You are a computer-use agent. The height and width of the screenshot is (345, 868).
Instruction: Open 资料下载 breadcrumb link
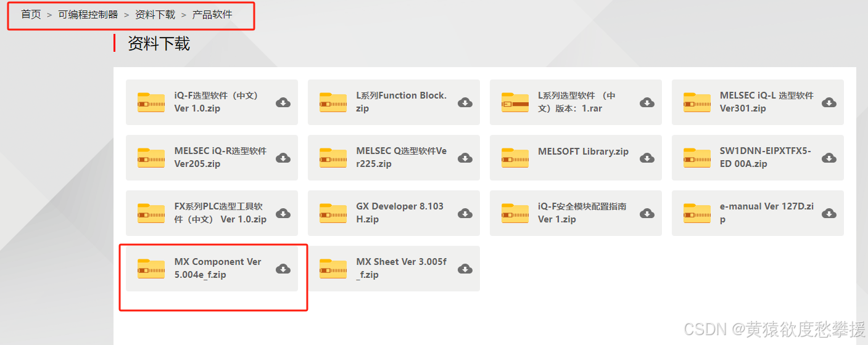pos(155,14)
